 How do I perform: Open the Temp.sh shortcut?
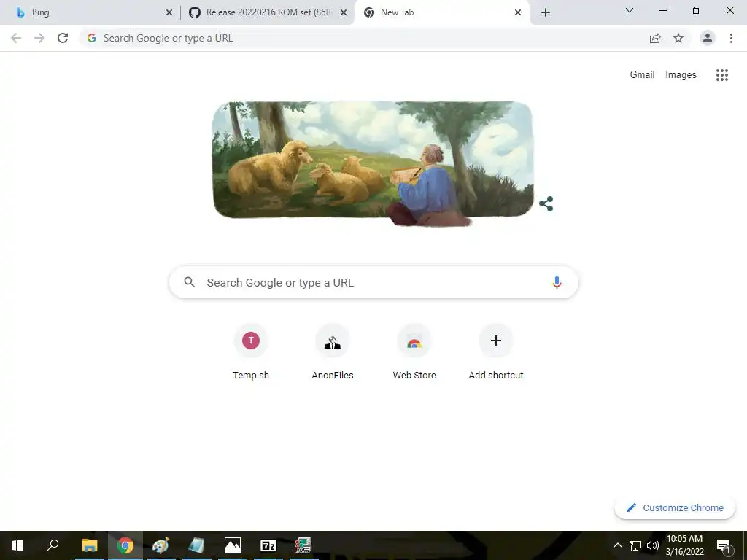[251, 351]
